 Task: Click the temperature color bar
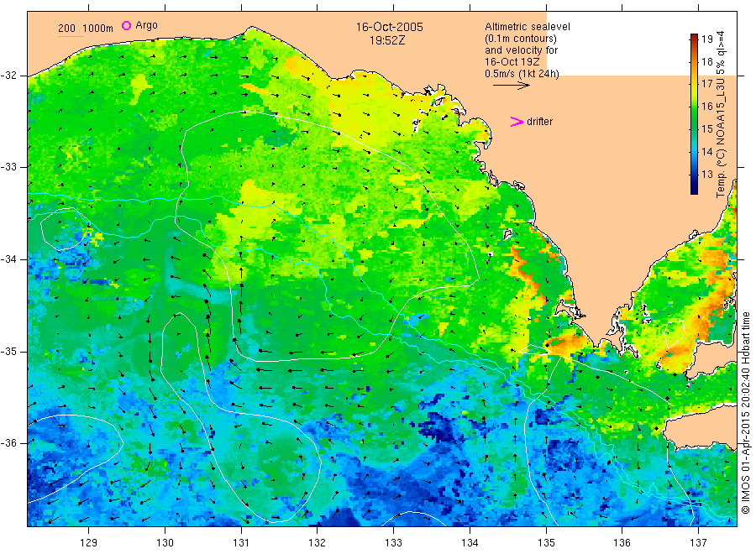694,114
